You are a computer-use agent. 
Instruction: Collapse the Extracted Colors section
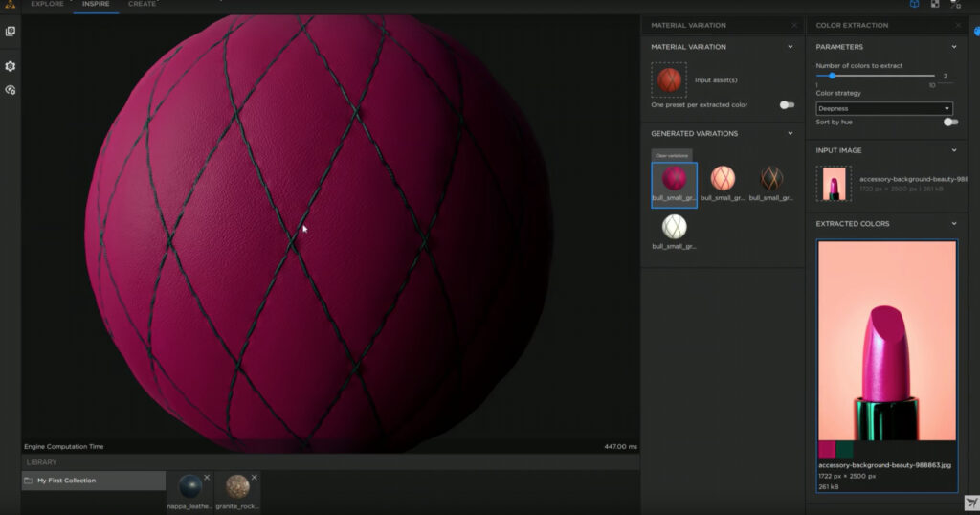(x=954, y=223)
